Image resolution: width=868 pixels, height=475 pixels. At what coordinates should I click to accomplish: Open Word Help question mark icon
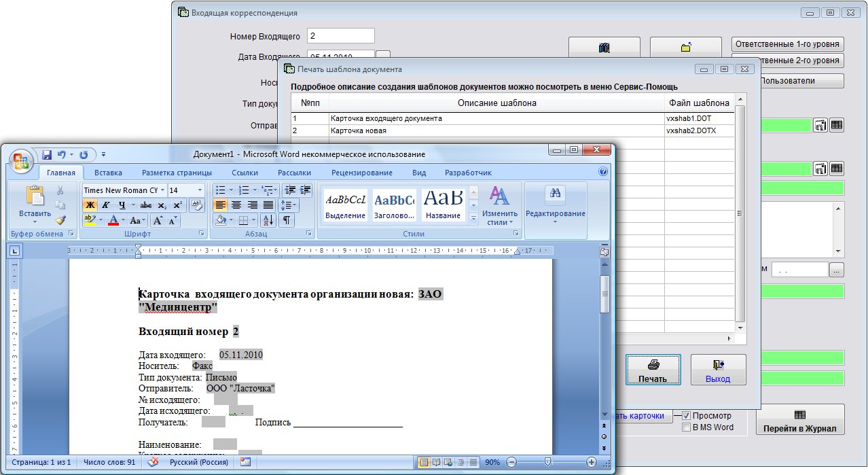coord(603,172)
